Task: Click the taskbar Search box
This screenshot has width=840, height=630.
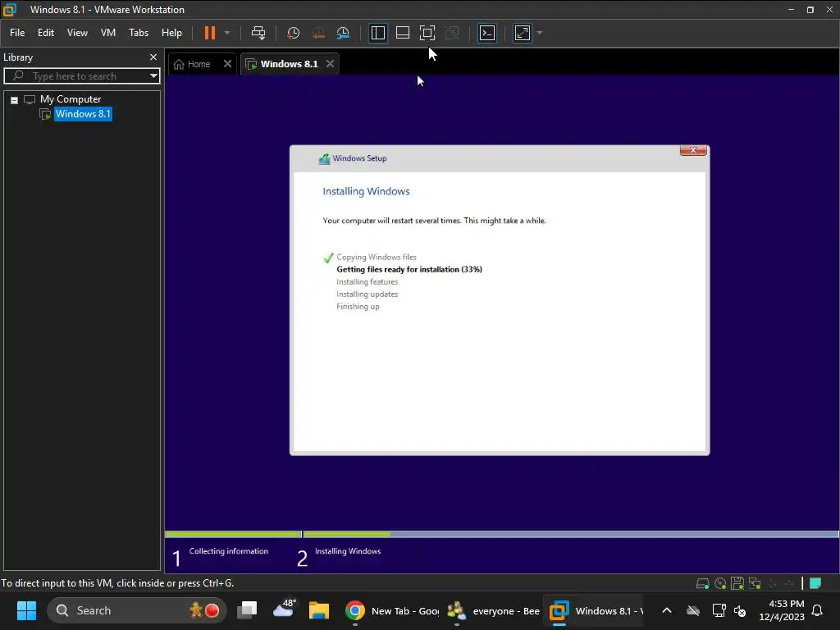Action: point(136,610)
